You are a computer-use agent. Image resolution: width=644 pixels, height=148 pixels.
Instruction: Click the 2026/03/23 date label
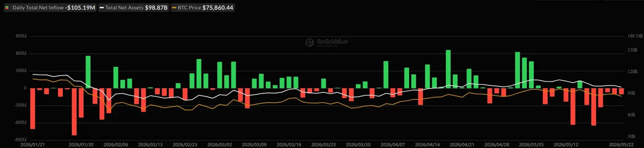pos(323,145)
